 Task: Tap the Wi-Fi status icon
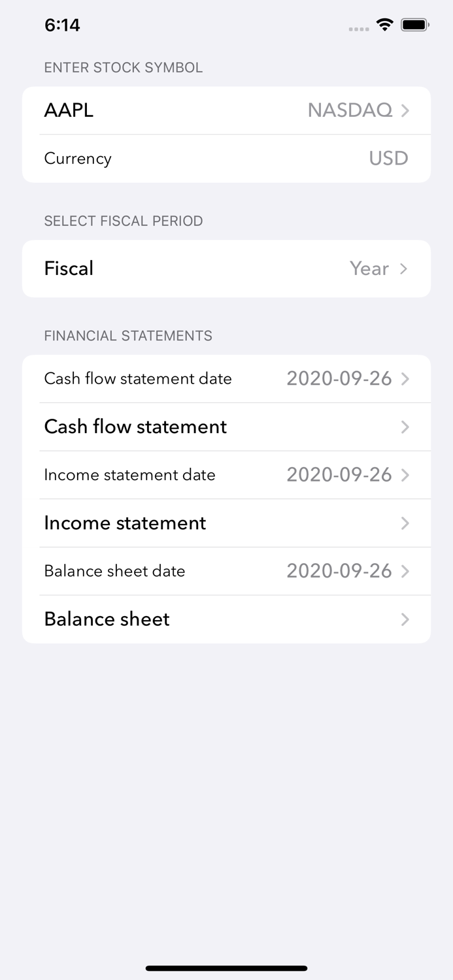coord(384,24)
